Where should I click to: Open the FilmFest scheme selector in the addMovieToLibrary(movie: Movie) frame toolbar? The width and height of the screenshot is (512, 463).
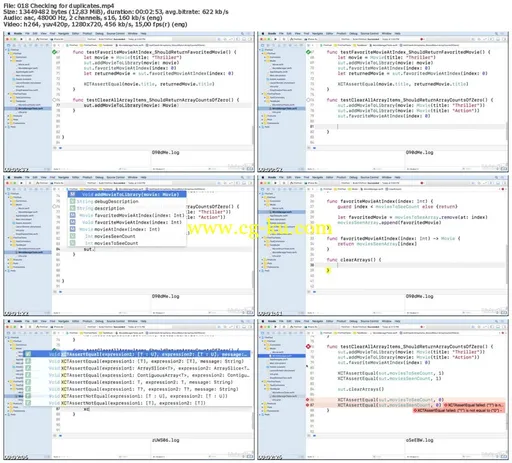42,39
